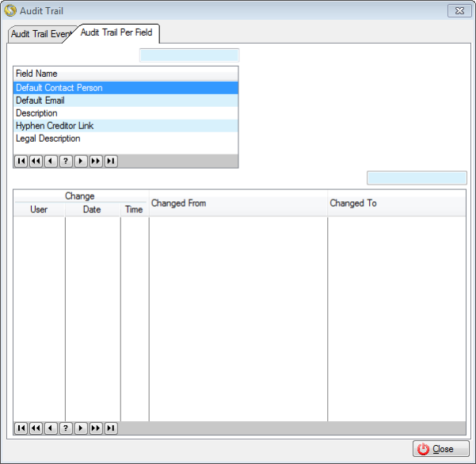476x464 pixels.
Task: Go to first record in Field Name navigator
Action: (x=21, y=162)
